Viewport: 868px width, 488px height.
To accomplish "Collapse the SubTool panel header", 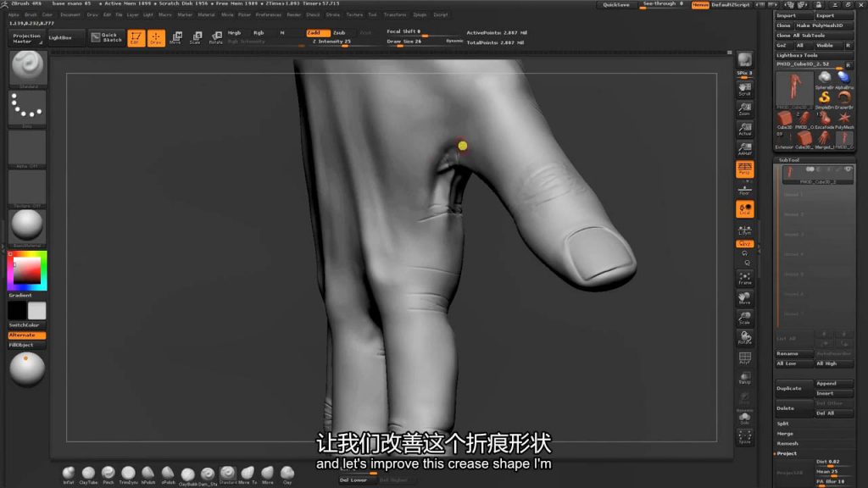I will click(789, 160).
